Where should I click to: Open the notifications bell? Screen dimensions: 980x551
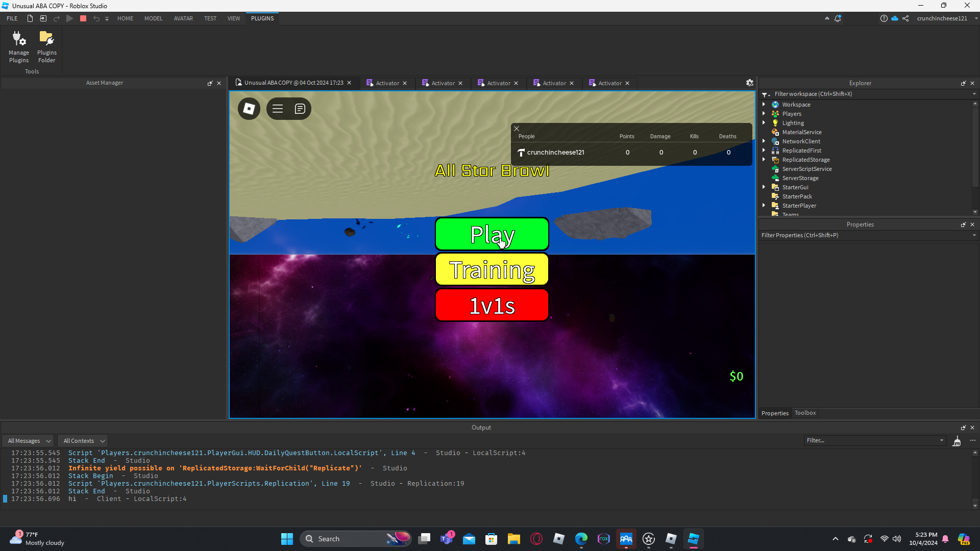838,18
